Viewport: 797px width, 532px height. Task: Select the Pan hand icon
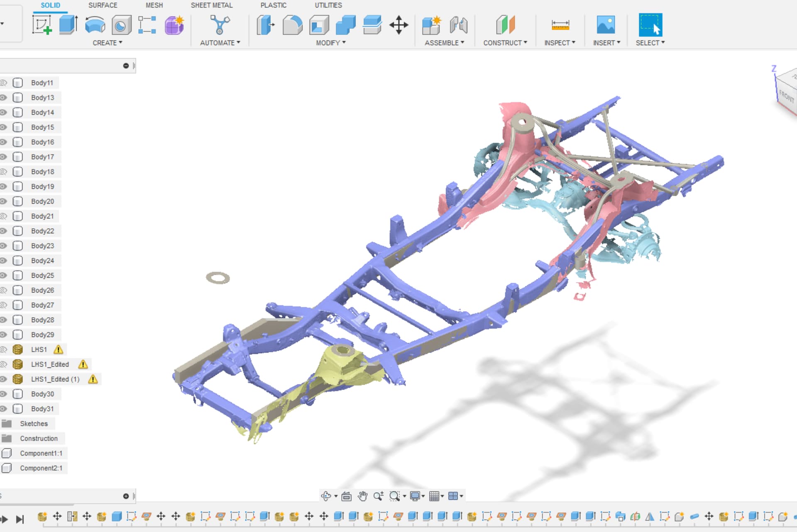click(362, 496)
